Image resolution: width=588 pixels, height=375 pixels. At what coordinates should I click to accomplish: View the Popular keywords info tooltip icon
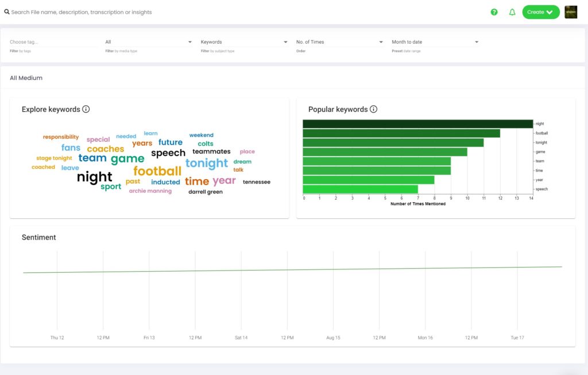[x=374, y=109]
